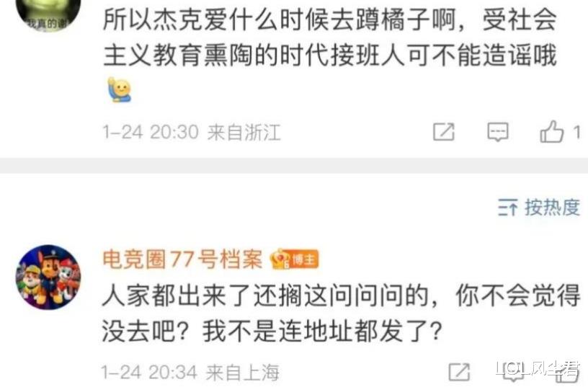
Task: Tap the Paw Patrol avatar thumbnail
Action: pyautogui.click(x=48, y=277)
